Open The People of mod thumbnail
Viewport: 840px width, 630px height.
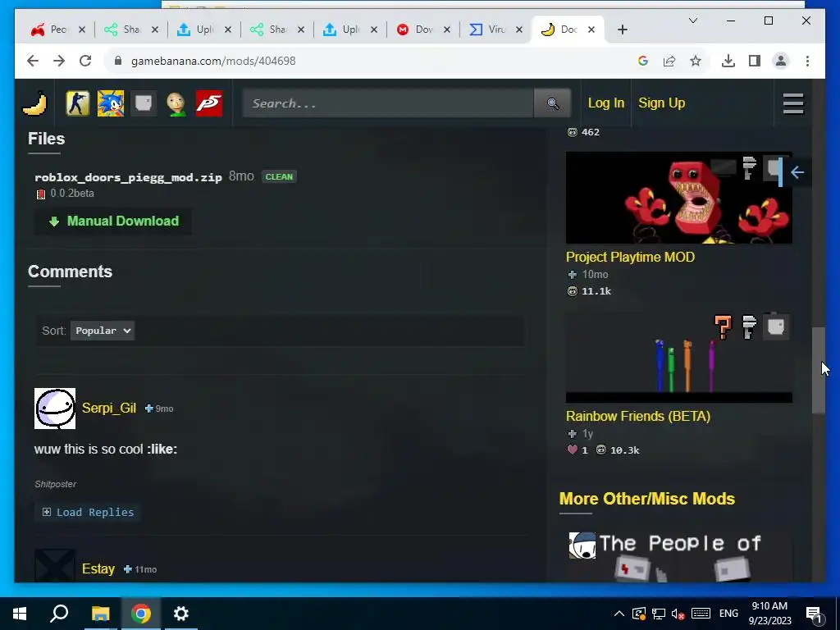[x=678, y=555]
